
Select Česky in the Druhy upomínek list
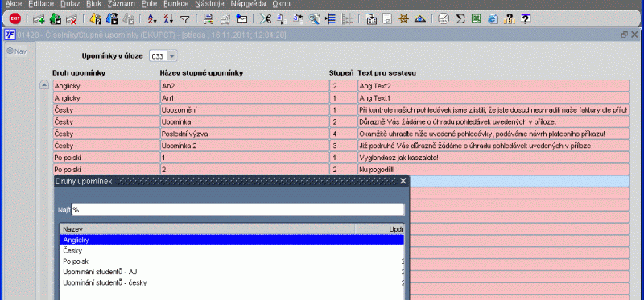[x=232, y=250]
